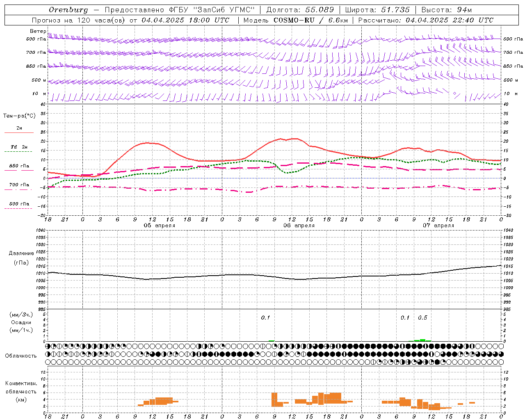Click the '05 апреля' date label
525x420 pixels.
pyautogui.click(x=160, y=226)
